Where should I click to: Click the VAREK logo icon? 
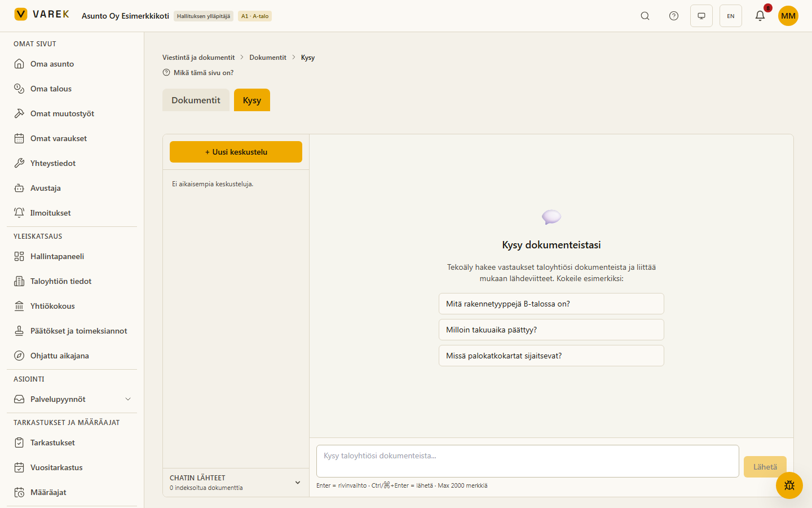[x=21, y=14]
